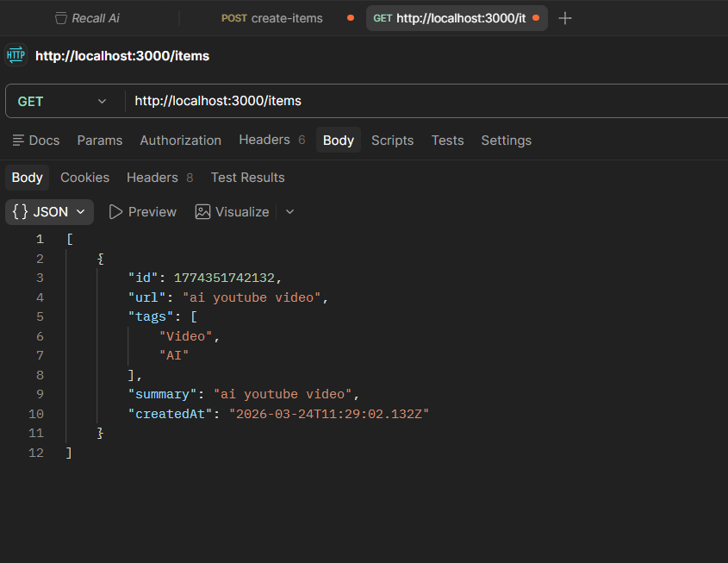Open the Scripts tab
Image resolution: width=728 pixels, height=563 pixels.
[392, 141]
